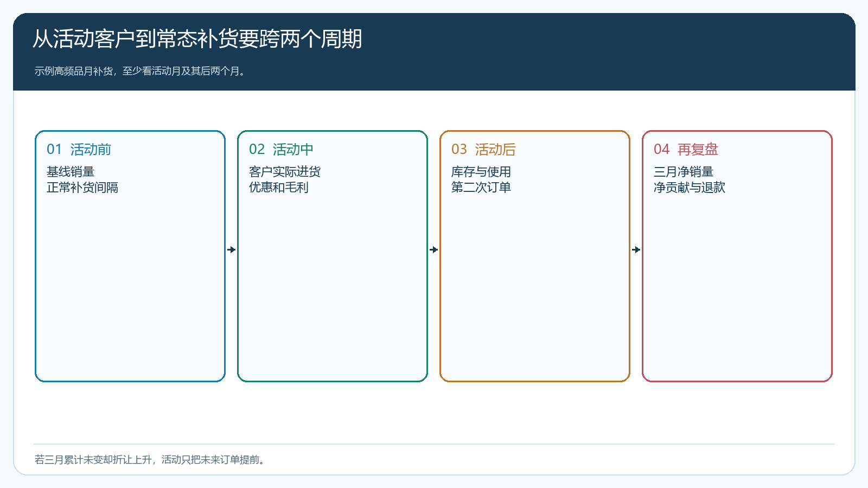Click the arrow between 活动后 and 再复盘
This screenshot has height=488, width=868.
[x=636, y=249]
